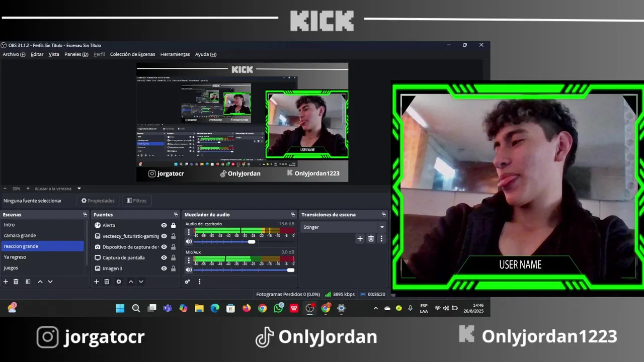Select the camara grande scene
This screenshot has width=644, height=362.
coord(43,235)
